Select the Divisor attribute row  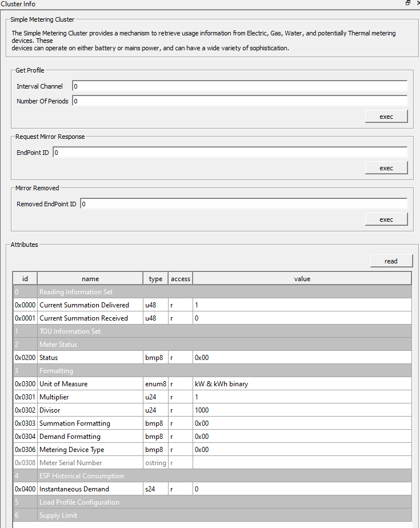90,410
